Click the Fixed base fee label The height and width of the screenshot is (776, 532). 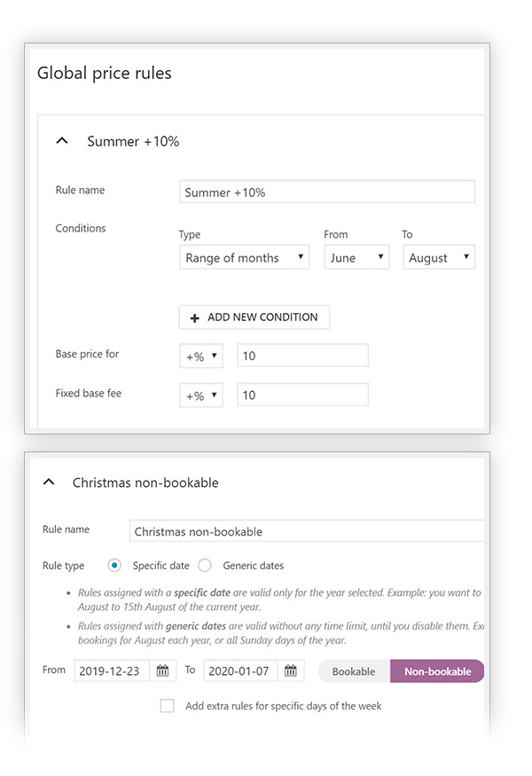point(89,393)
